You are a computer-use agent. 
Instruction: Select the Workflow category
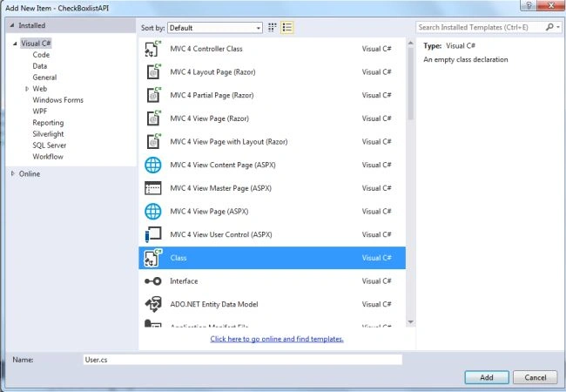[48, 157]
